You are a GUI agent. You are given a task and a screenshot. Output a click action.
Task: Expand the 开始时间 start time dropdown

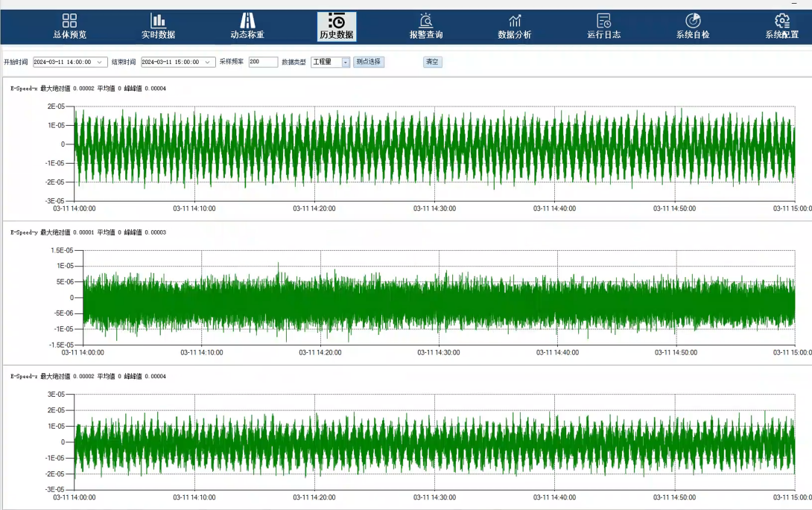[x=100, y=63]
